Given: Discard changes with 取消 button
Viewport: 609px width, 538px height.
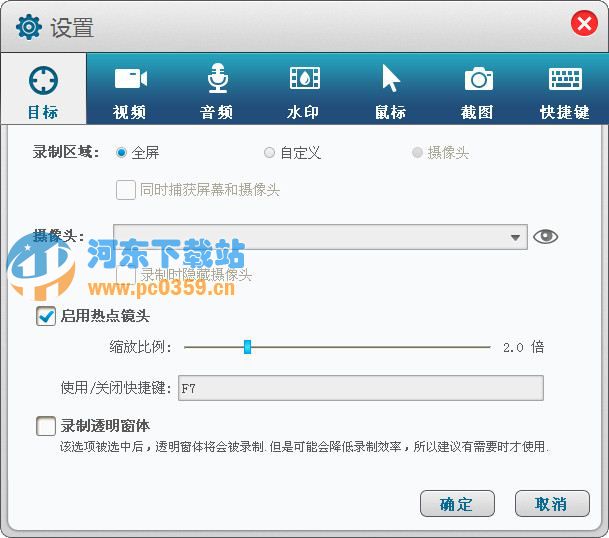Looking at the screenshot, I should click(552, 504).
